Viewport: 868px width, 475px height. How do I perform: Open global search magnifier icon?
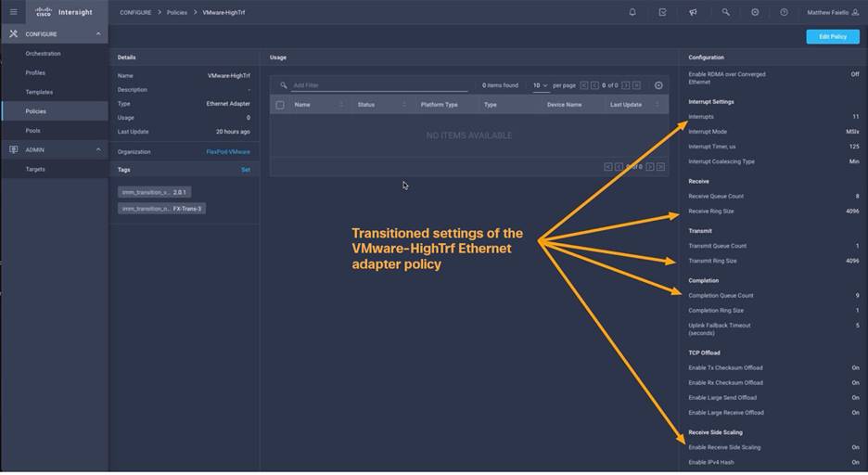pos(725,12)
